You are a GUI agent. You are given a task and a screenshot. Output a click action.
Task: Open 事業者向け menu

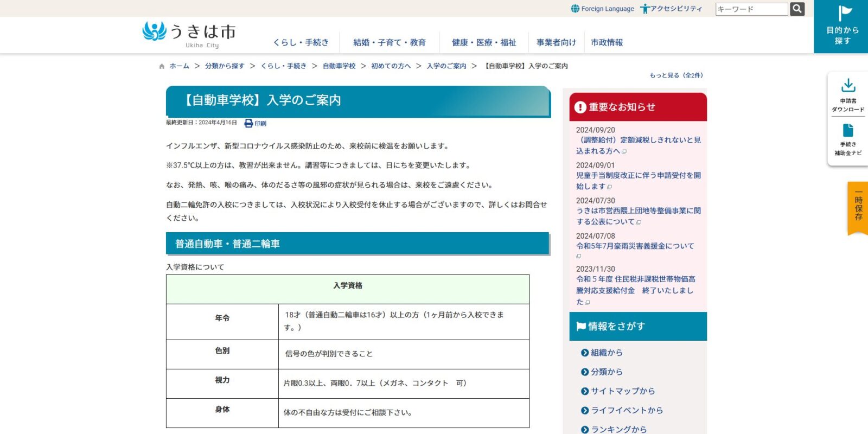point(556,42)
